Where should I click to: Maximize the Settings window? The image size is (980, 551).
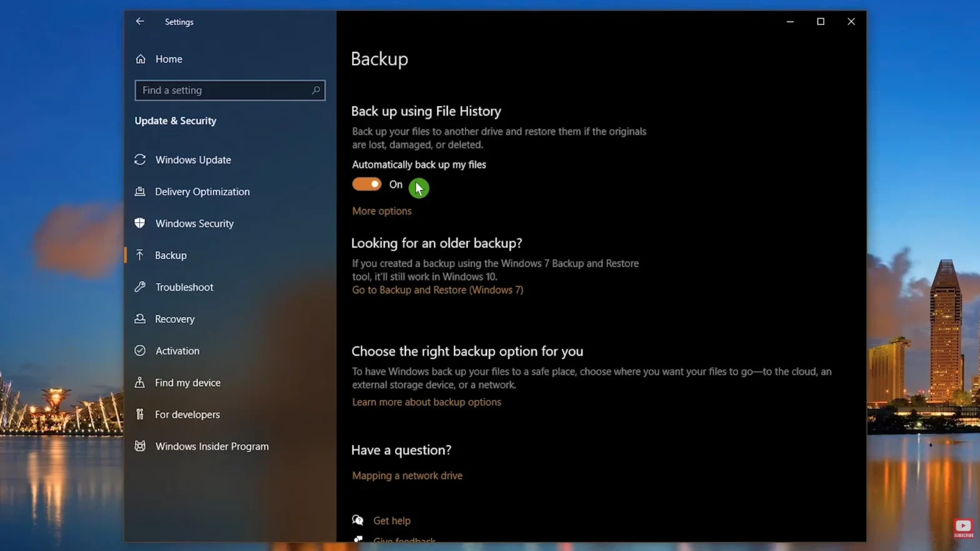[x=821, y=21]
